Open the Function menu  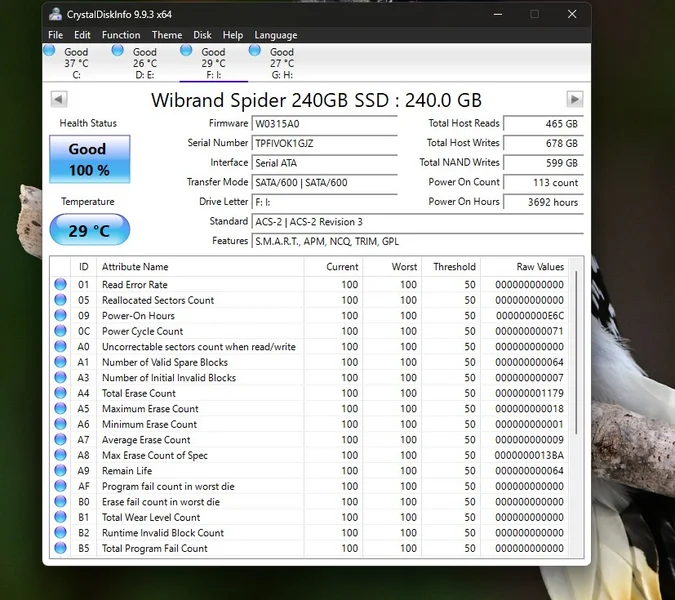pos(121,35)
